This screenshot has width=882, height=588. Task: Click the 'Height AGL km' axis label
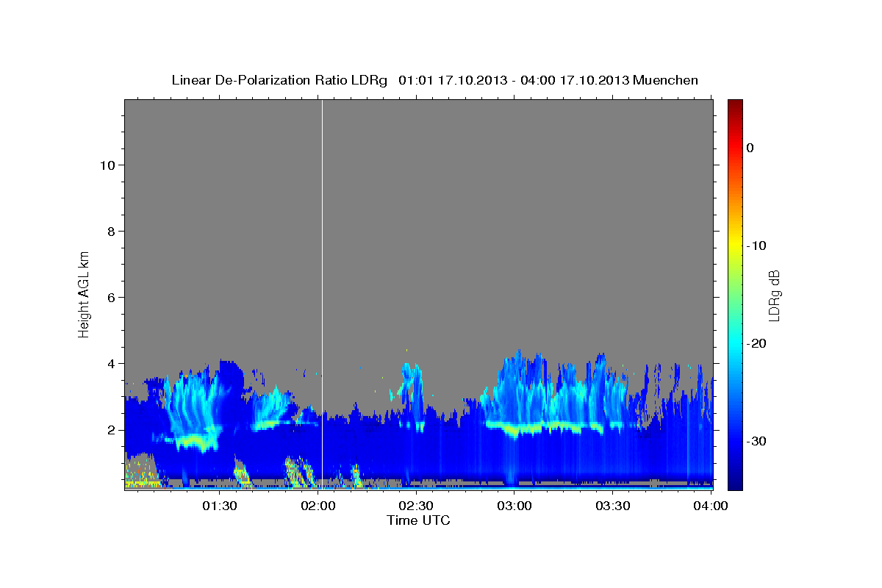[x=84, y=294]
